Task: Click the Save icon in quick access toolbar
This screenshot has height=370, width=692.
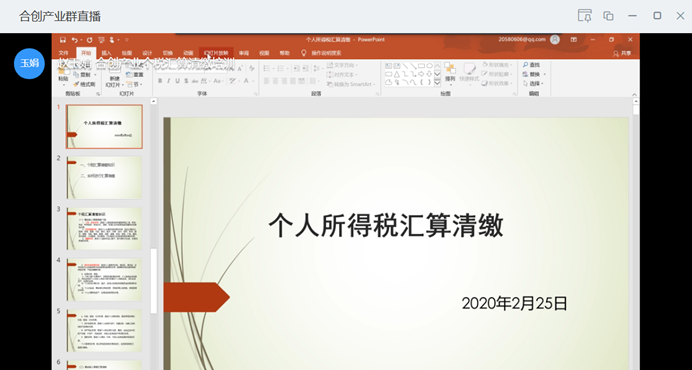Action: tap(63, 40)
